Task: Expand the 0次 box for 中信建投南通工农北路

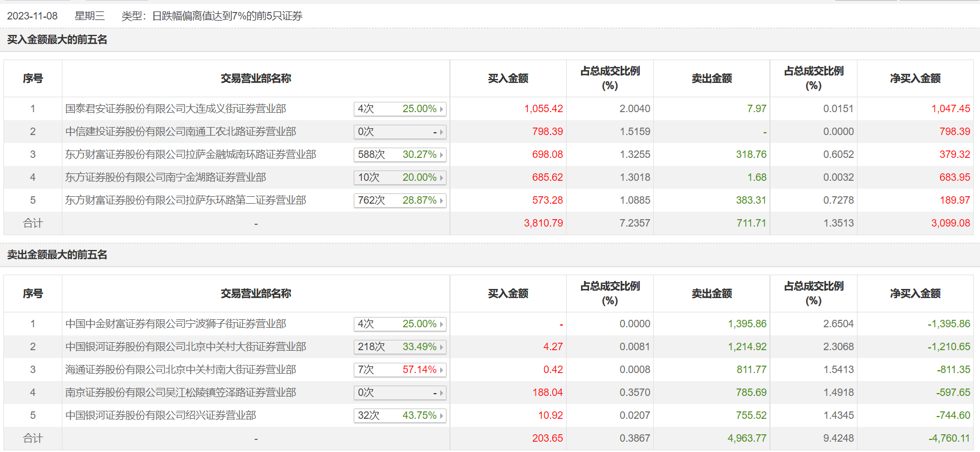Action: (x=400, y=132)
